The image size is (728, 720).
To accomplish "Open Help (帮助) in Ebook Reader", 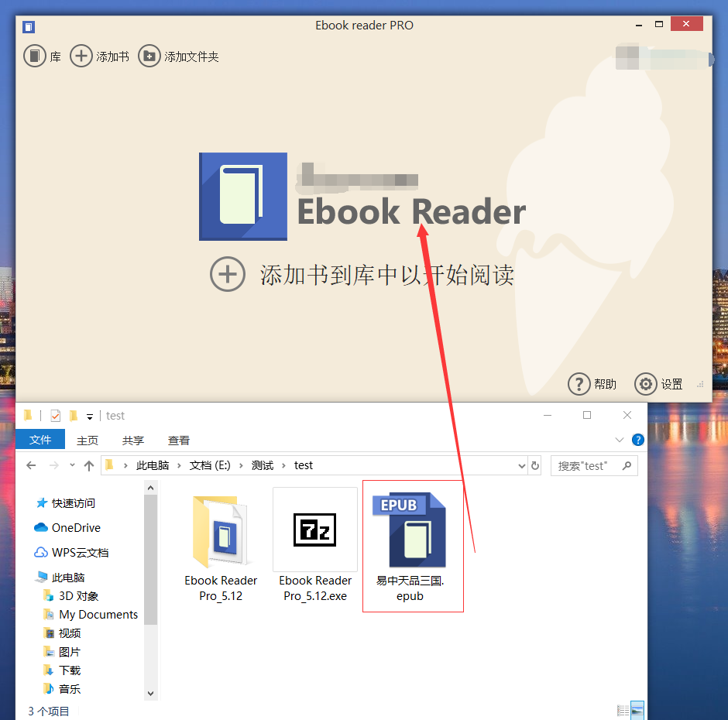I will [592, 384].
